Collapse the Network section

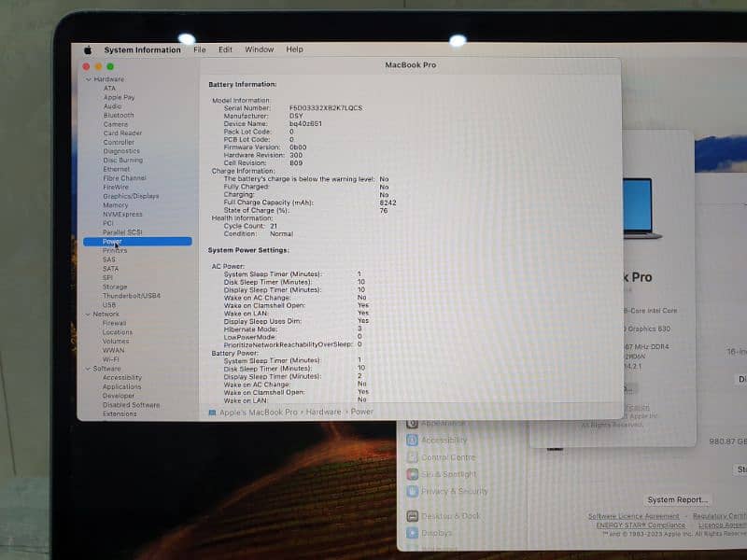[88, 315]
